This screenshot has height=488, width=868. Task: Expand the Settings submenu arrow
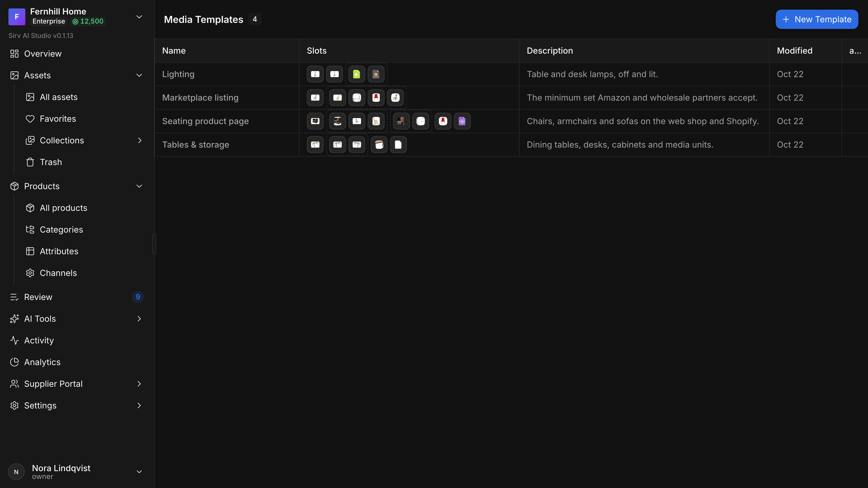[139, 405]
